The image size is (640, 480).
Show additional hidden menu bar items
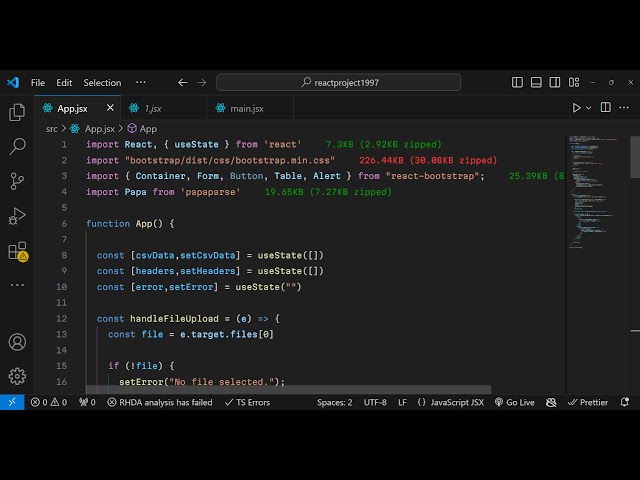pyautogui.click(x=141, y=82)
